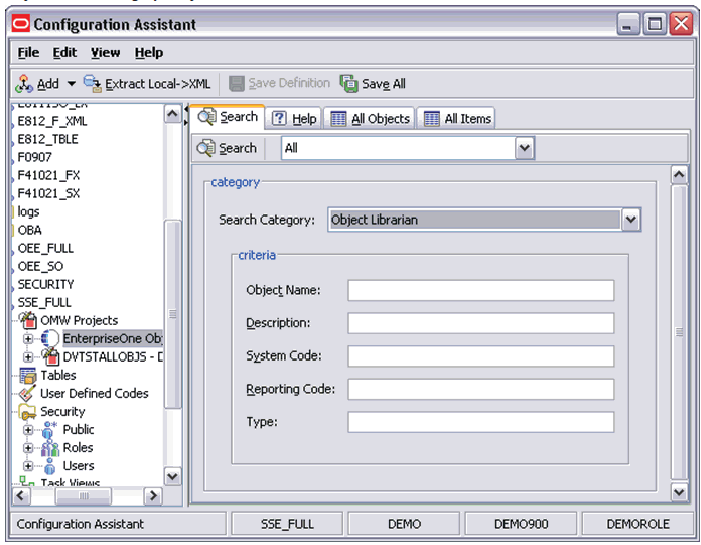Viewport: 701px width, 545px height.
Task: Click the DEMO900 status bar cell
Action: pyautogui.click(x=521, y=524)
